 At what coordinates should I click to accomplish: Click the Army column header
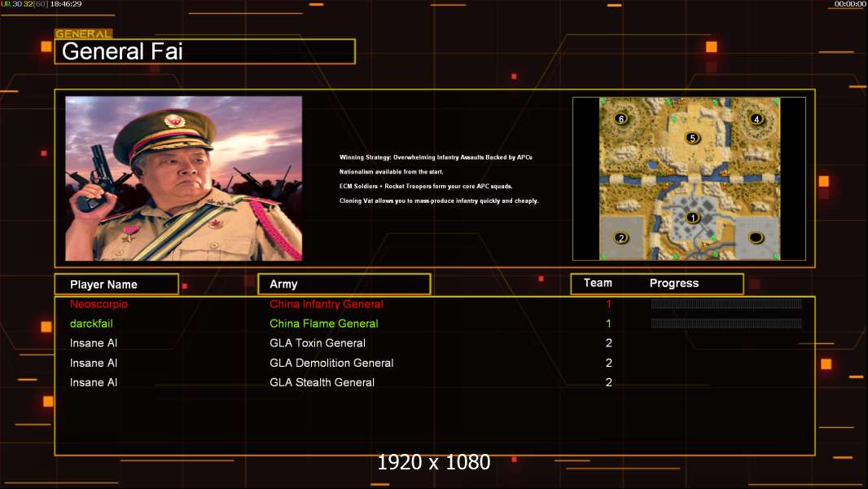point(344,284)
